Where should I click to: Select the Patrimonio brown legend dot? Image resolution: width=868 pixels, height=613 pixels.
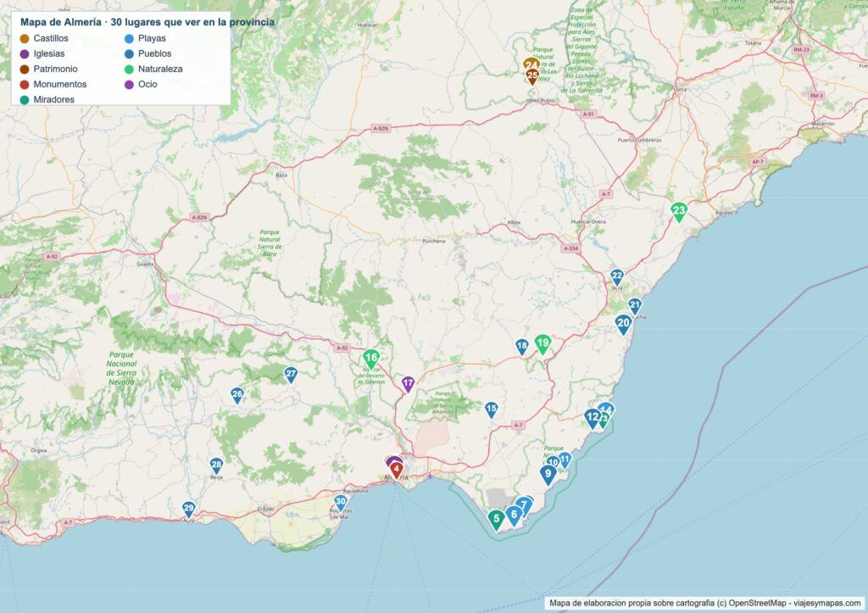pyautogui.click(x=25, y=70)
